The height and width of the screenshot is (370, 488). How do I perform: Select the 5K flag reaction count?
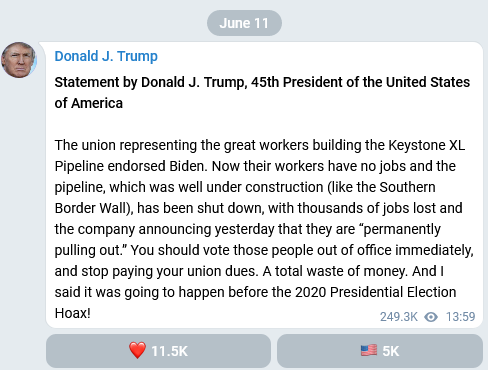coord(391,351)
